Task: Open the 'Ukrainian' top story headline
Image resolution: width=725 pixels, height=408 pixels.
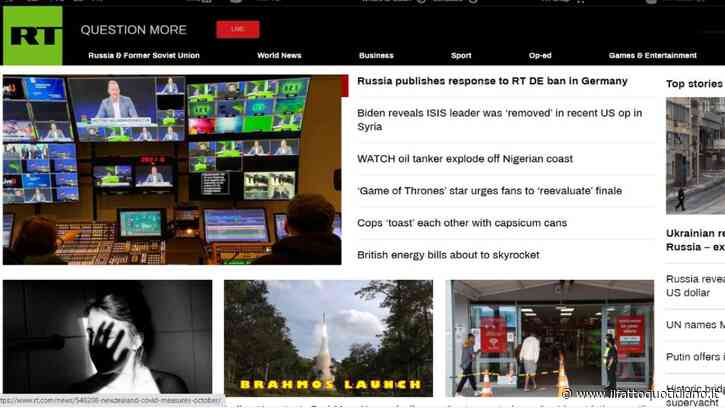Action: coord(695,240)
